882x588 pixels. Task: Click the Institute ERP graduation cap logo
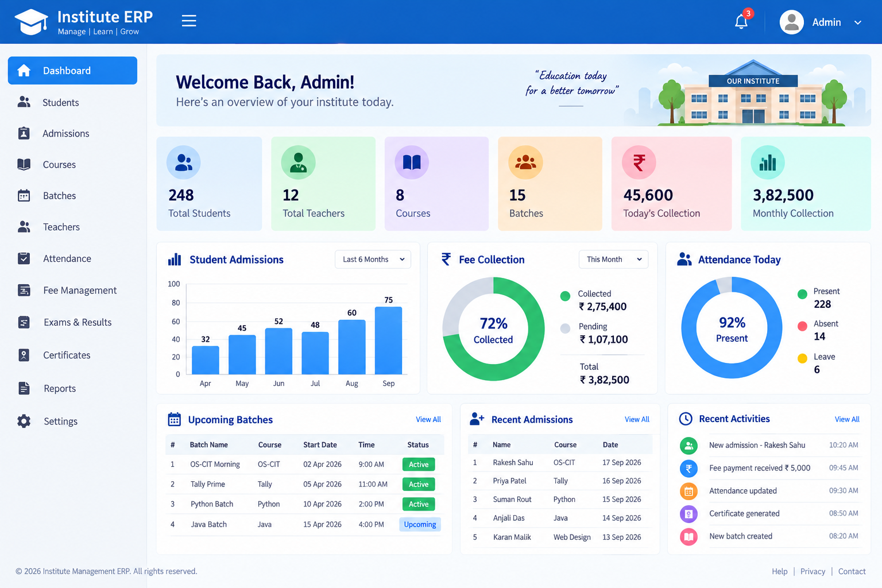point(31,22)
